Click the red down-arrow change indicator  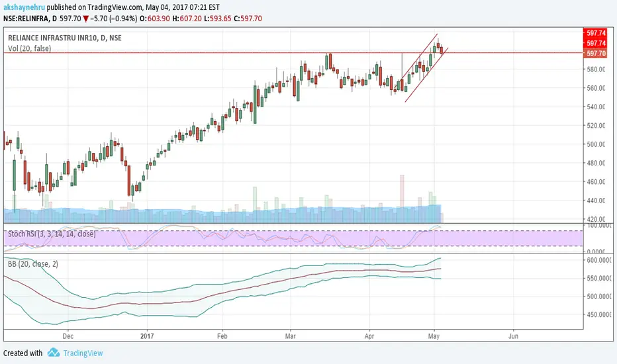point(85,19)
